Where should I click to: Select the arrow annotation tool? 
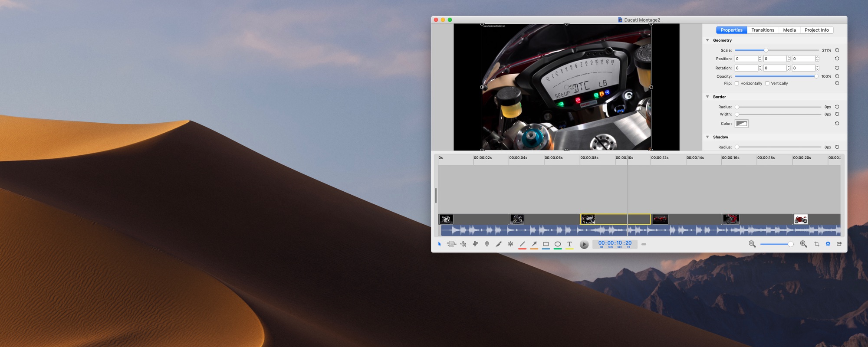(x=534, y=244)
